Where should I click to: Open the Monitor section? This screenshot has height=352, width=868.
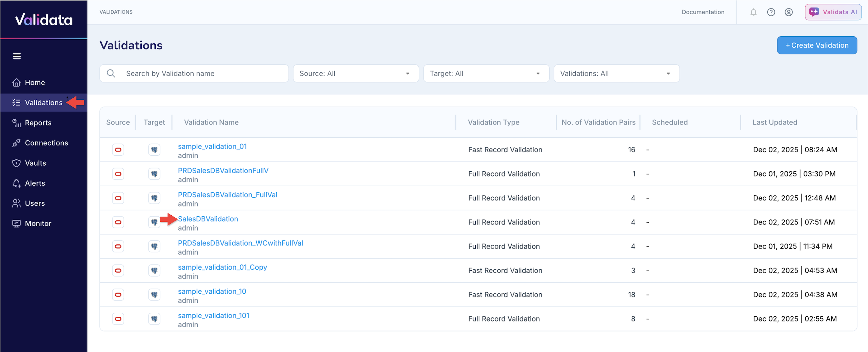pyautogui.click(x=38, y=223)
